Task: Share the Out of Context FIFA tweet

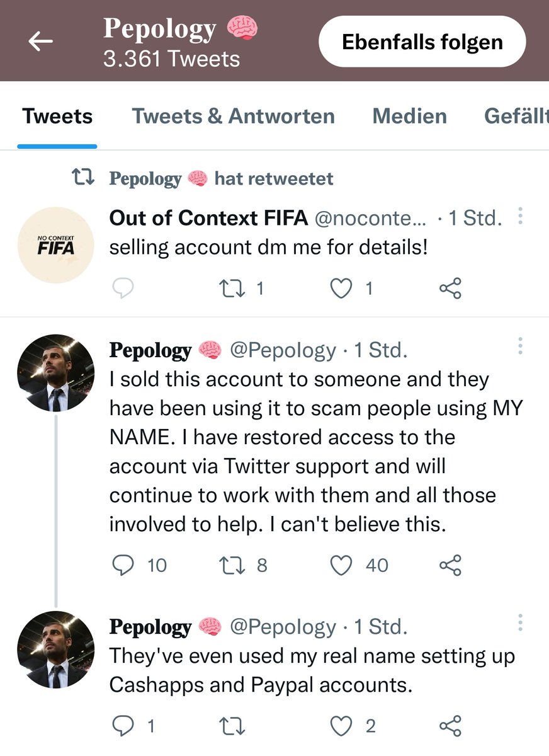Action: [450, 289]
